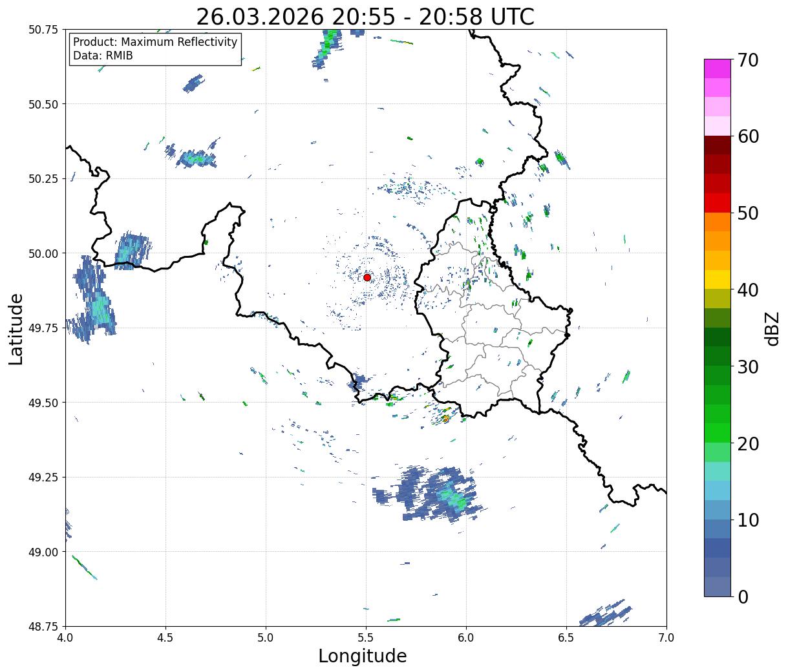Select the 'Data: RMIB' legend text

coord(103,56)
